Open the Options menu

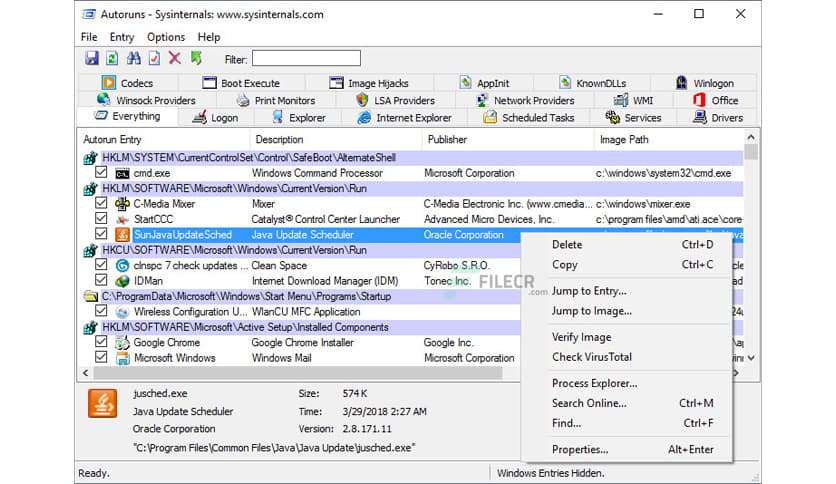(166, 37)
